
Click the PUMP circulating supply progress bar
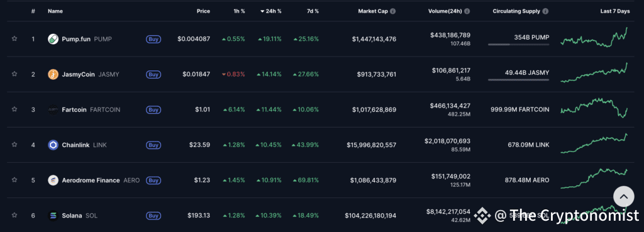[x=518, y=45]
